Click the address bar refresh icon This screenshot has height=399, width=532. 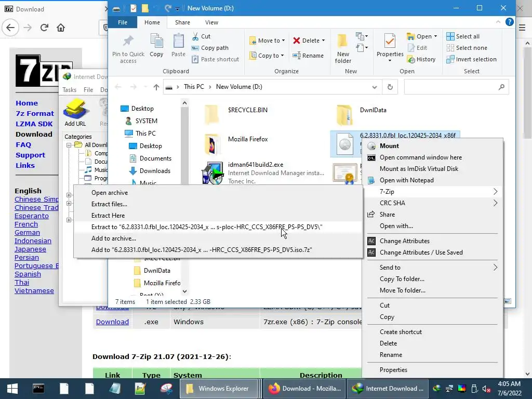pos(390,87)
